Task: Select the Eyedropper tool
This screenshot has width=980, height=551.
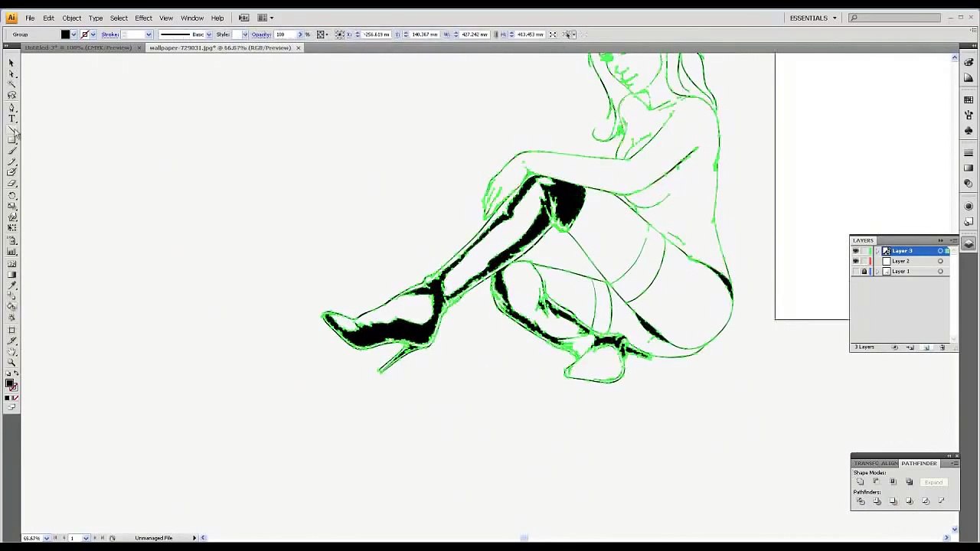Action: tap(11, 285)
